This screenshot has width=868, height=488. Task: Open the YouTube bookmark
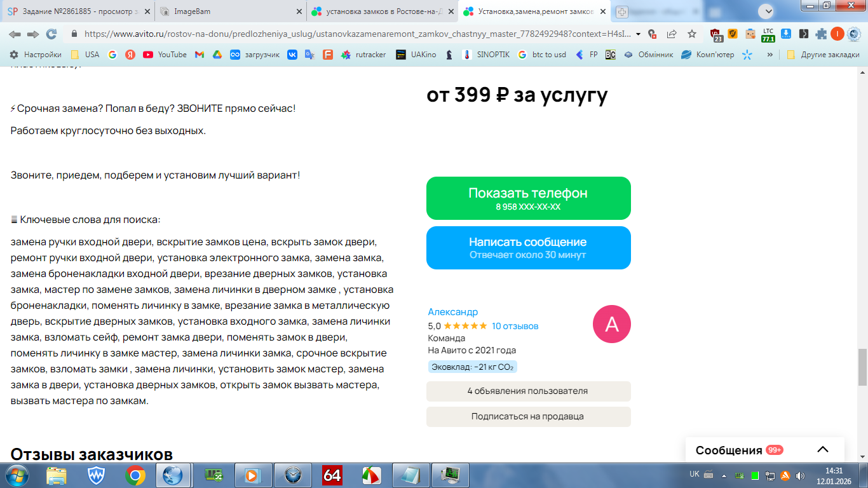click(165, 55)
